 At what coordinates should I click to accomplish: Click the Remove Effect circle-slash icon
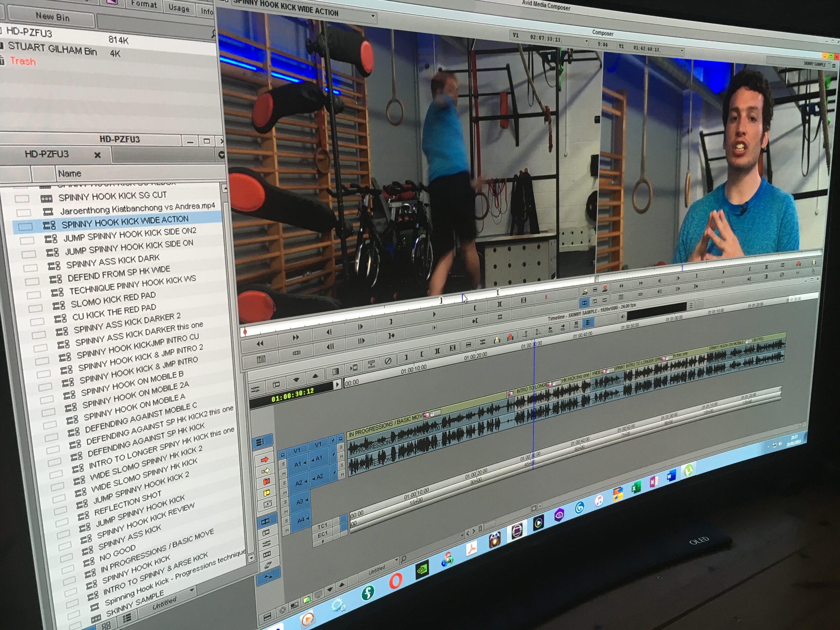coord(388,361)
